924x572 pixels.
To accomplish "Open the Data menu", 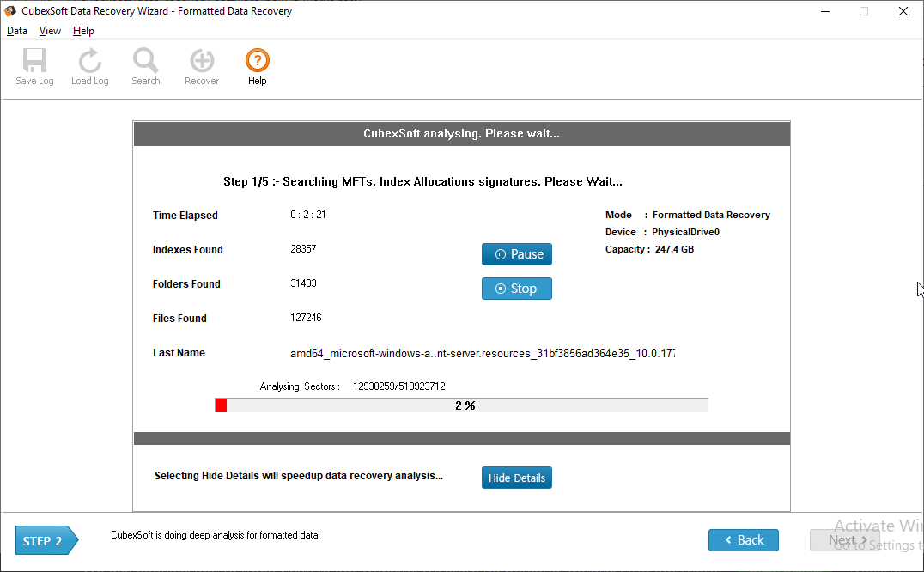I will point(17,31).
